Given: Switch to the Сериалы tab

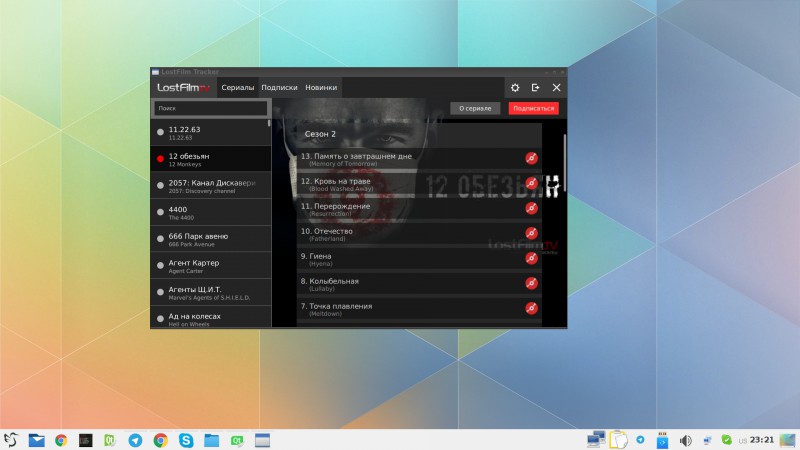Looking at the screenshot, I should click(238, 88).
